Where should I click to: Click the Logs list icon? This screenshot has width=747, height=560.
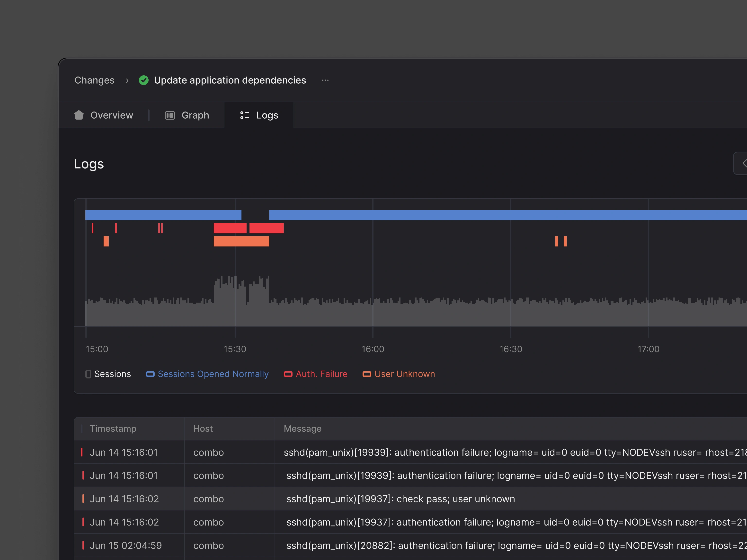click(x=244, y=115)
